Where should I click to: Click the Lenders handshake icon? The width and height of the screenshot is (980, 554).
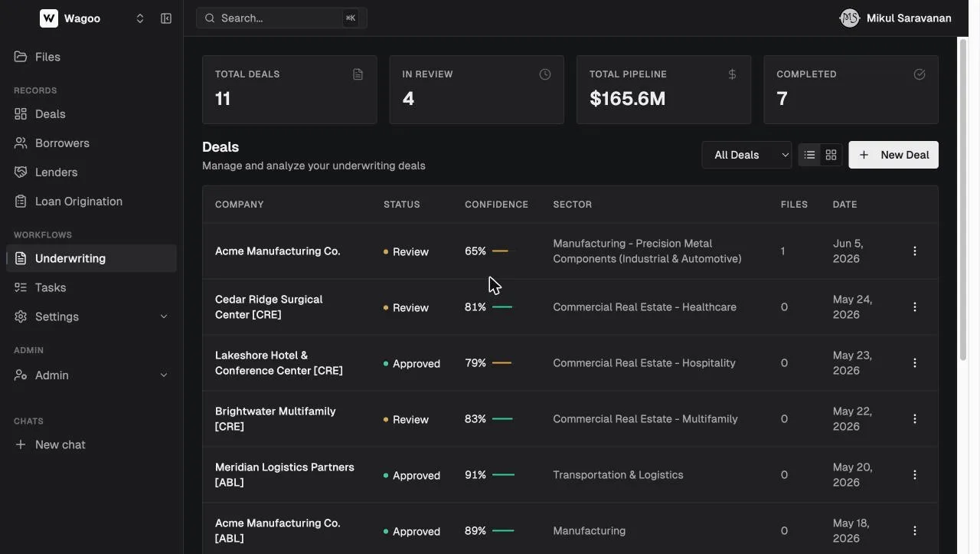pyautogui.click(x=21, y=172)
